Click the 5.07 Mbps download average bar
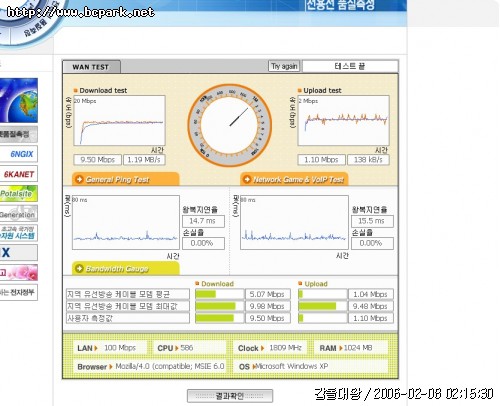The width and height of the screenshot is (500, 406). [x=219, y=294]
